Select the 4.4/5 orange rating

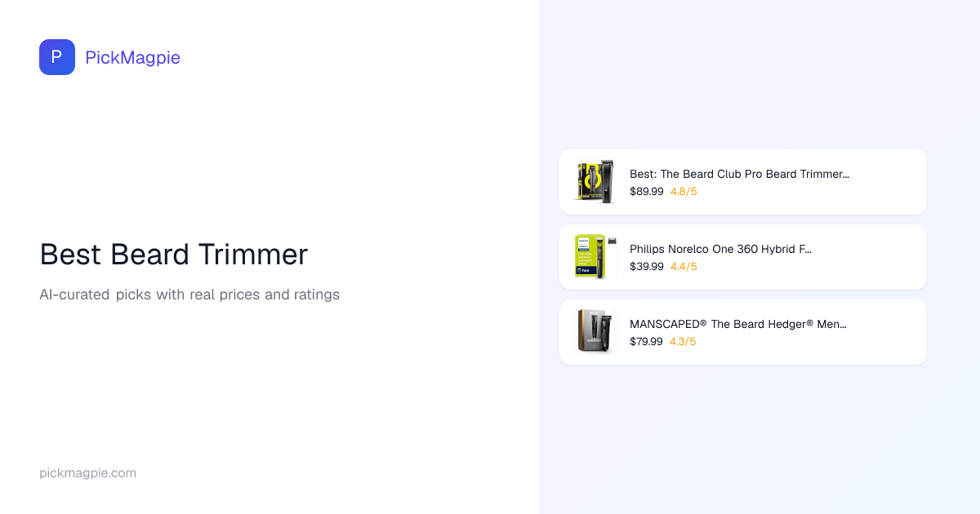[x=684, y=267]
